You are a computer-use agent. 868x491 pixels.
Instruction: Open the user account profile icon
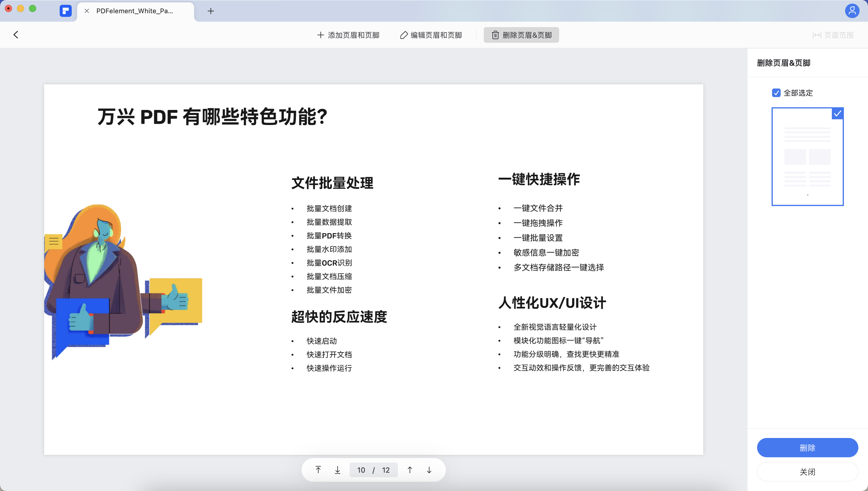click(x=852, y=11)
